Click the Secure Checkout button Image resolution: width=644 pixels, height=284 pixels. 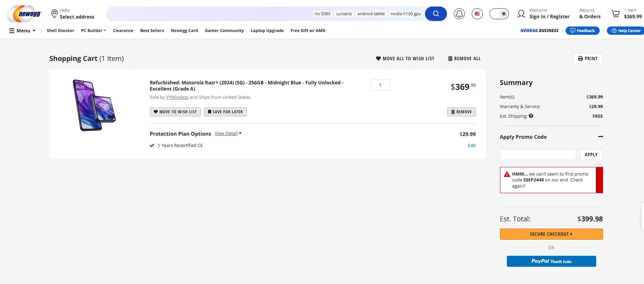click(551, 234)
